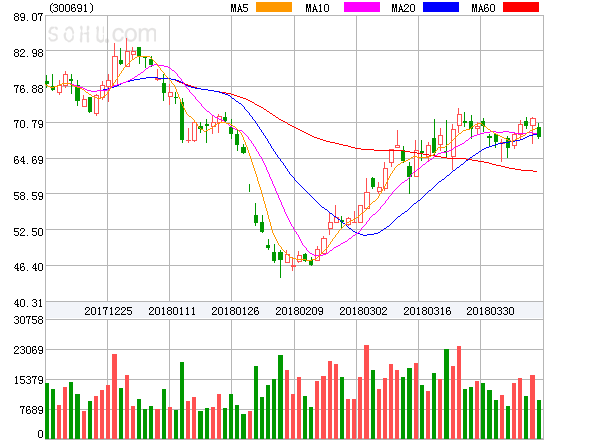Click the 30758 volume axis label
The width and height of the screenshot is (600, 440).
pos(28,320)
